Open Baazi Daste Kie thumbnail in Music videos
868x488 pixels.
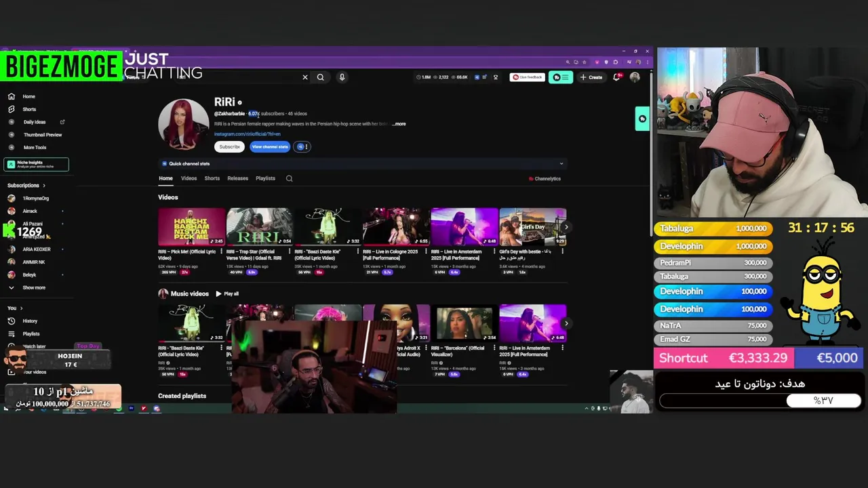tap(191, 323)
